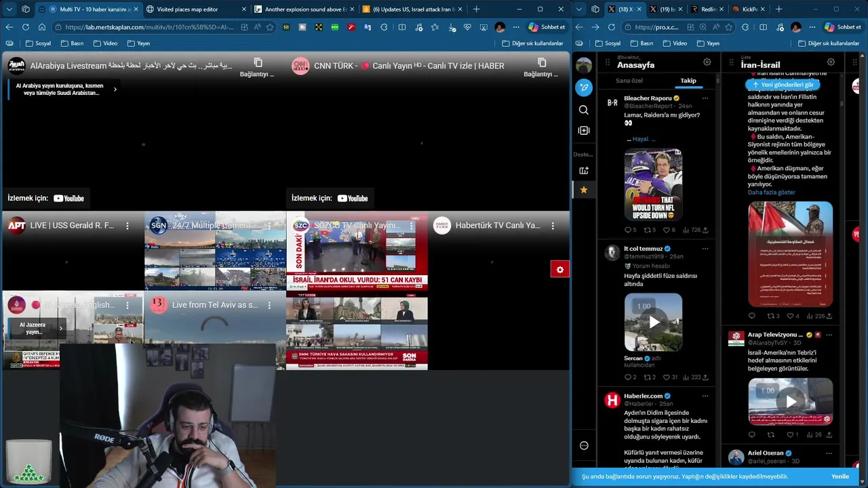The image size is (868, 488).
Task: Share the Bleacher Raporu post
Action: (x=705, y=230)
